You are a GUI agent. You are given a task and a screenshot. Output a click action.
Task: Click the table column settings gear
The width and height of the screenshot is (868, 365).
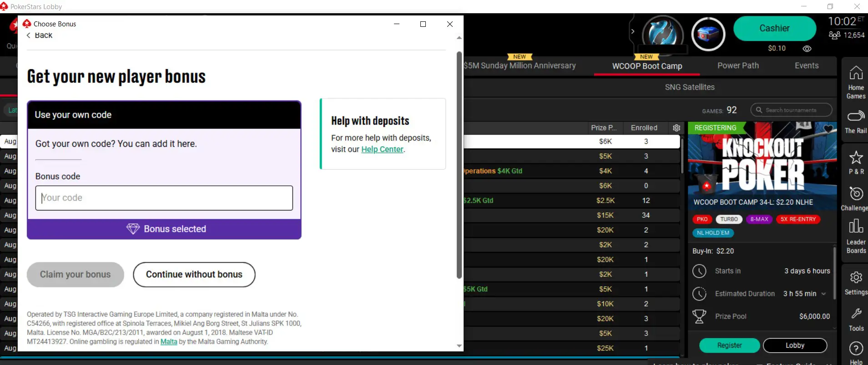(676, 128)
